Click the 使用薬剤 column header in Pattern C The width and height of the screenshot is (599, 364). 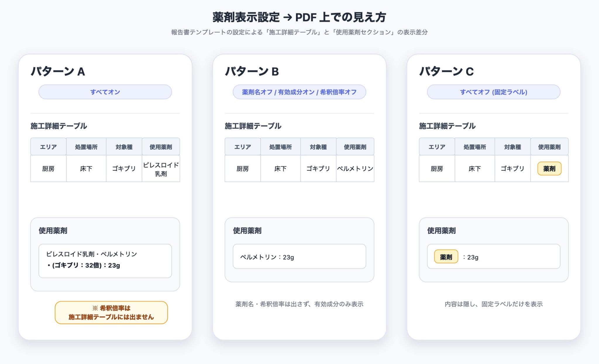coord(549,147)
